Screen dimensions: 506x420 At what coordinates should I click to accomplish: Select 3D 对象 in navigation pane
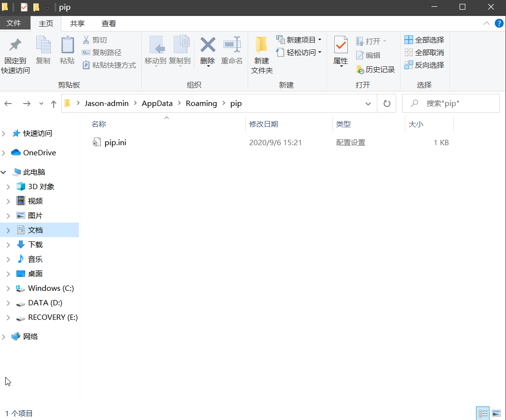point(41,187)
